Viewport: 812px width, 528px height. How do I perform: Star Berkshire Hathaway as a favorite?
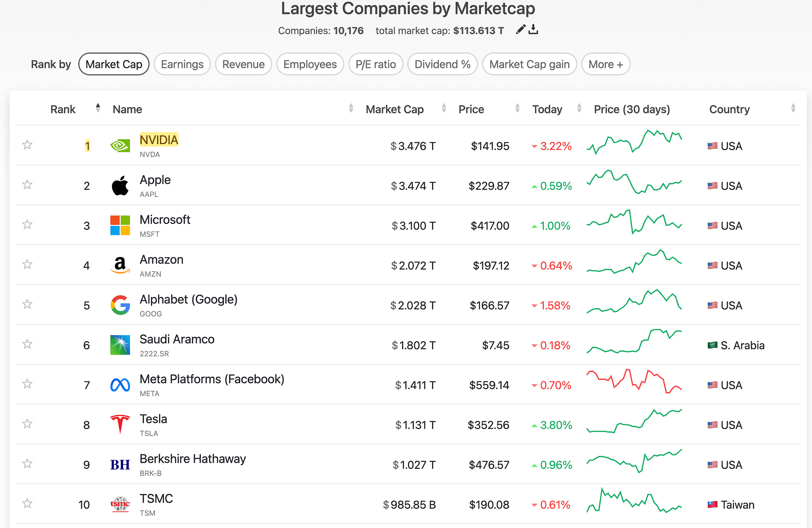[27, 464]
